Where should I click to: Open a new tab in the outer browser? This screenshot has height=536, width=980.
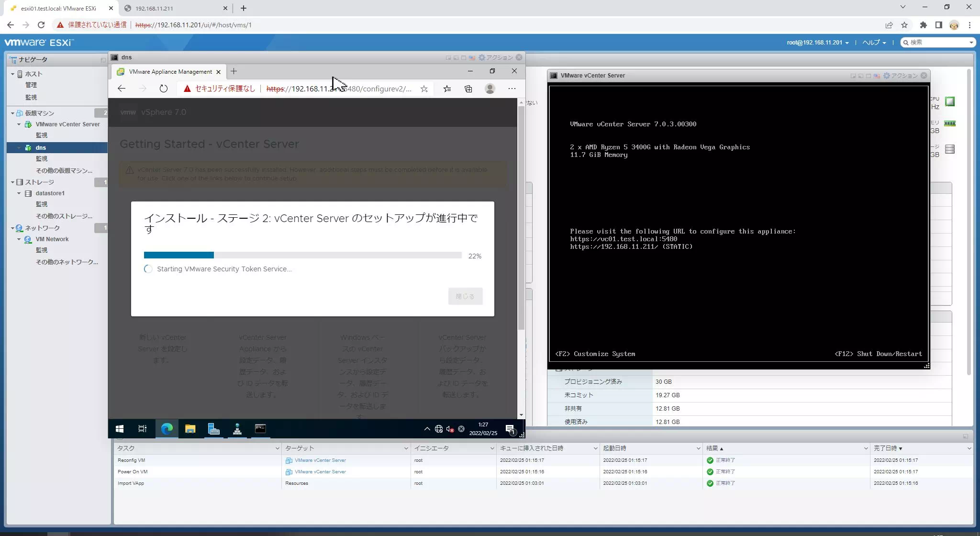tap(244, 8)
